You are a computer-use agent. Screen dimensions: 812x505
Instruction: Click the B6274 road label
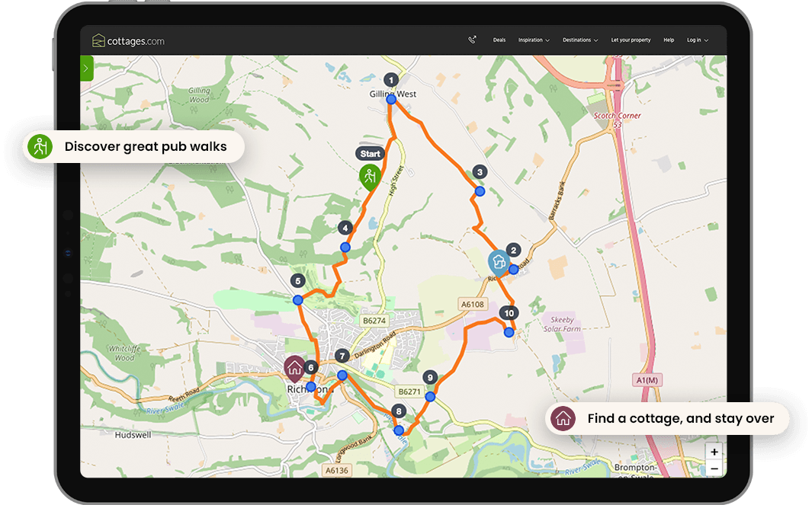[374, 320]
